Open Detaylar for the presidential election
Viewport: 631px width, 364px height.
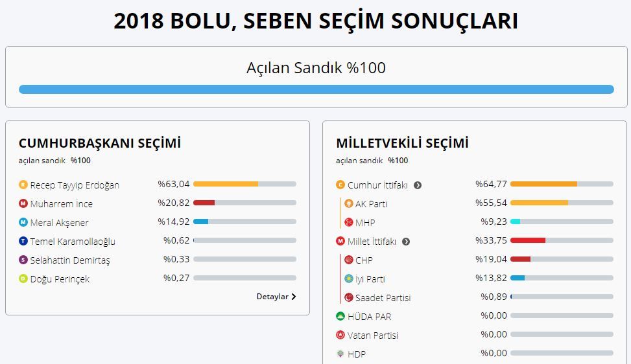pyautogui.click(x=276, y=297)
